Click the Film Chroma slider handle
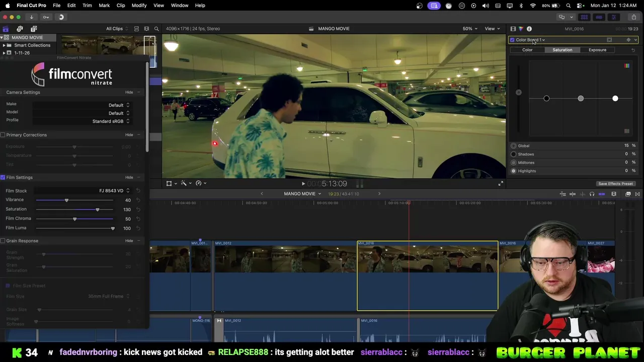The height and width of the screenshot is (362, 644). (x=74, y=219)
